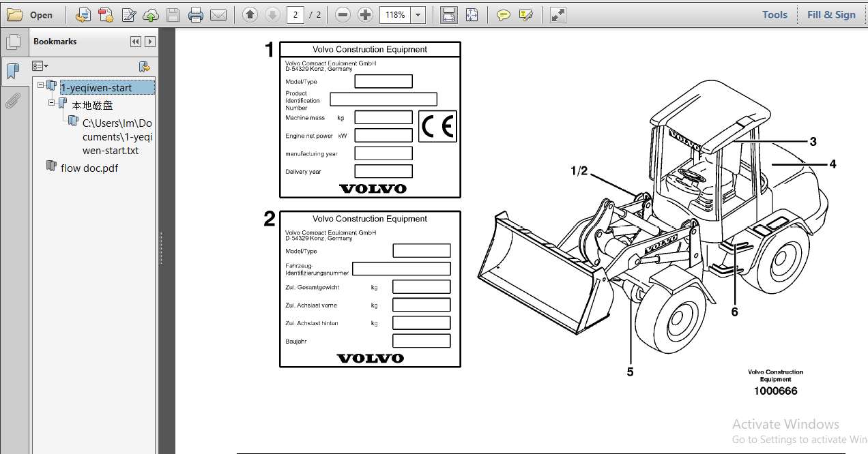Add a sticky note comment
This screenshot has width=868, height=454.
504,15
